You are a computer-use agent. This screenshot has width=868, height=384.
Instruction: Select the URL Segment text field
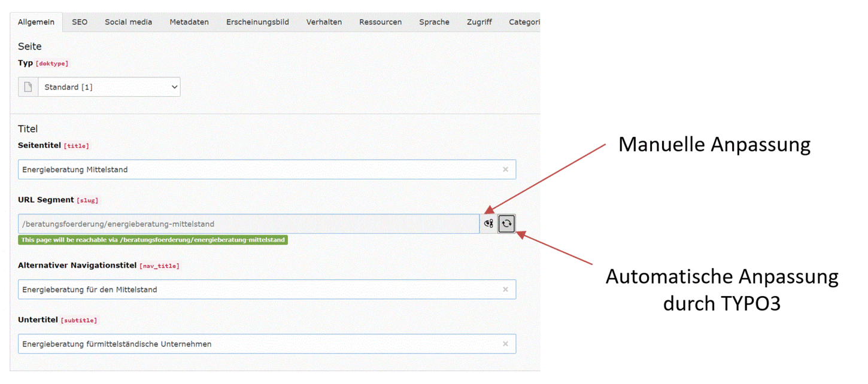point(239,223)
